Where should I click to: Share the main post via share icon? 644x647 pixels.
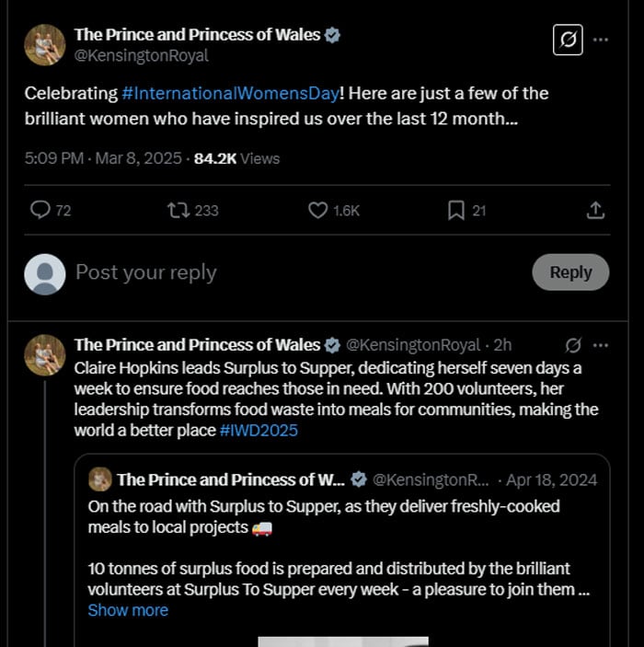(595, 211)
